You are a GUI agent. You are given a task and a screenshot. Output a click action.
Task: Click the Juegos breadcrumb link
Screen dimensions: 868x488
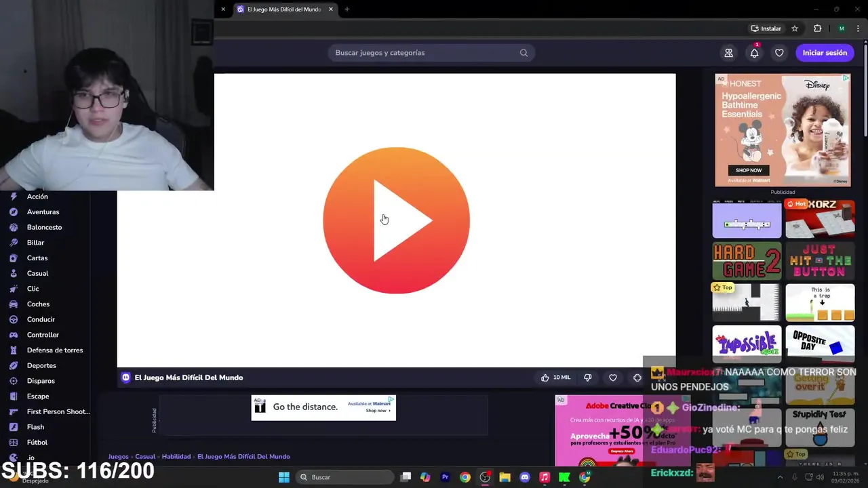118,457
